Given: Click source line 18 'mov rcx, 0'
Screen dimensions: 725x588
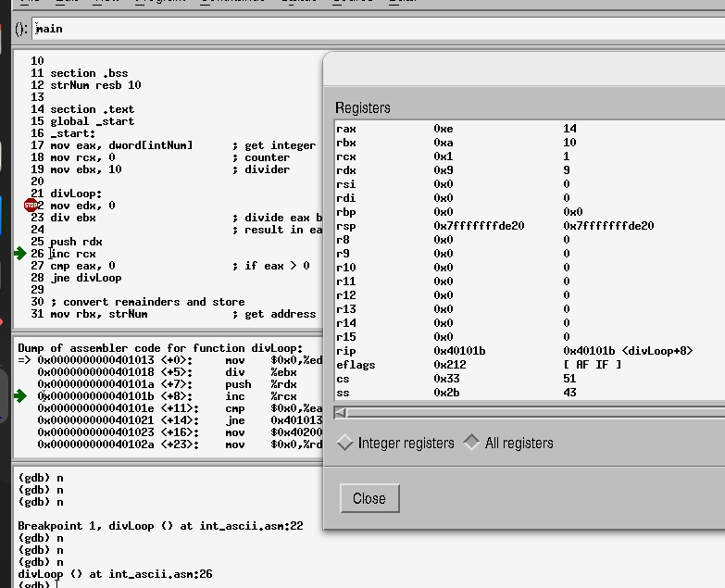Looking at the screenshot, I should pos(82,157).
